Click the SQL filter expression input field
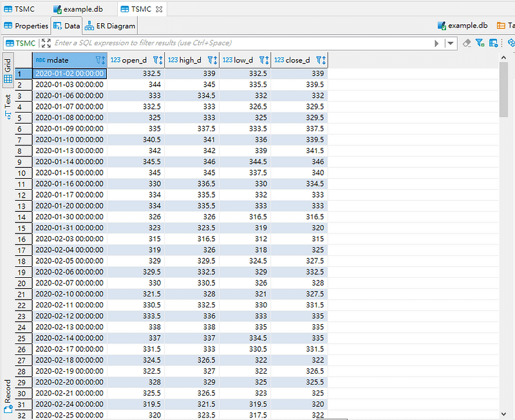 (x=238, y=43)
